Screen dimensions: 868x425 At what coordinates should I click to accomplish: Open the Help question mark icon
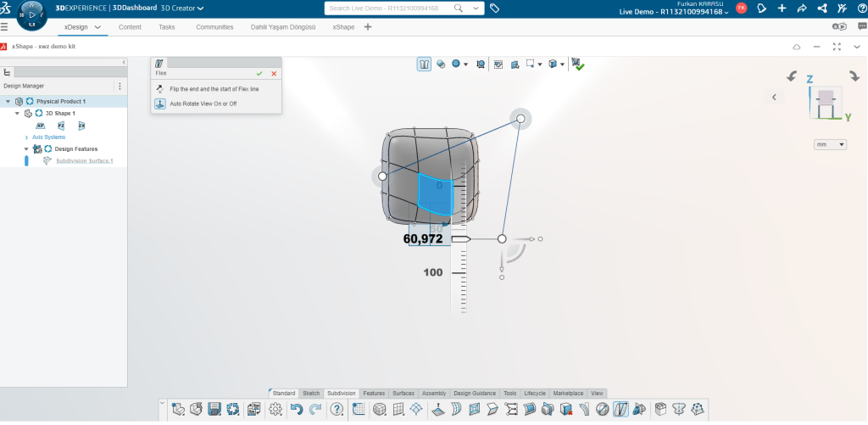point(337,409)
